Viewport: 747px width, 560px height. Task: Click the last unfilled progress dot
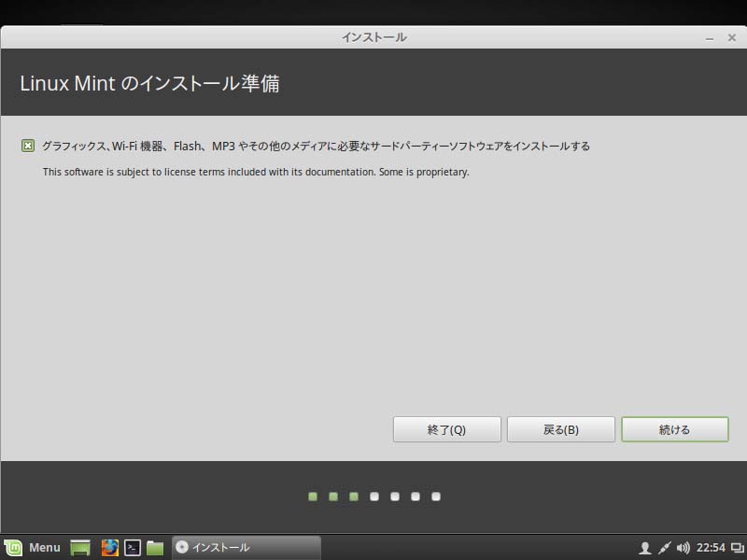click(437, 497)
